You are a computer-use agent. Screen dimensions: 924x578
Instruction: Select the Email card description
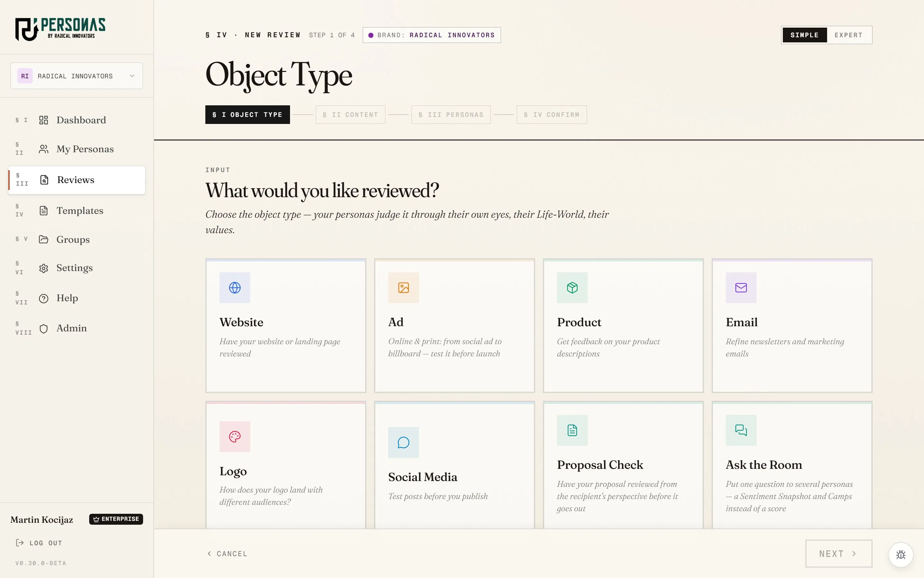coord(785,347)
